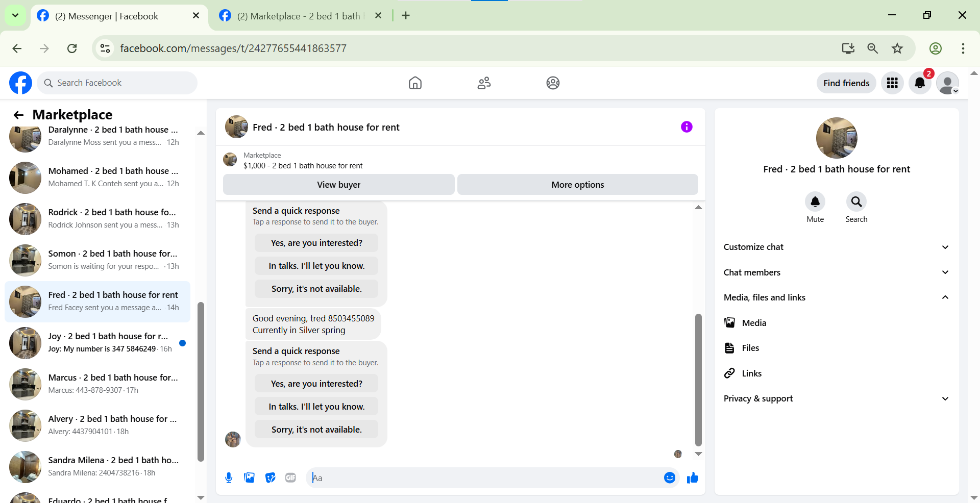980x503 pixels.
Task: Send the last 'Sorry, it's not available.' quick response
Action: point(316,430)
